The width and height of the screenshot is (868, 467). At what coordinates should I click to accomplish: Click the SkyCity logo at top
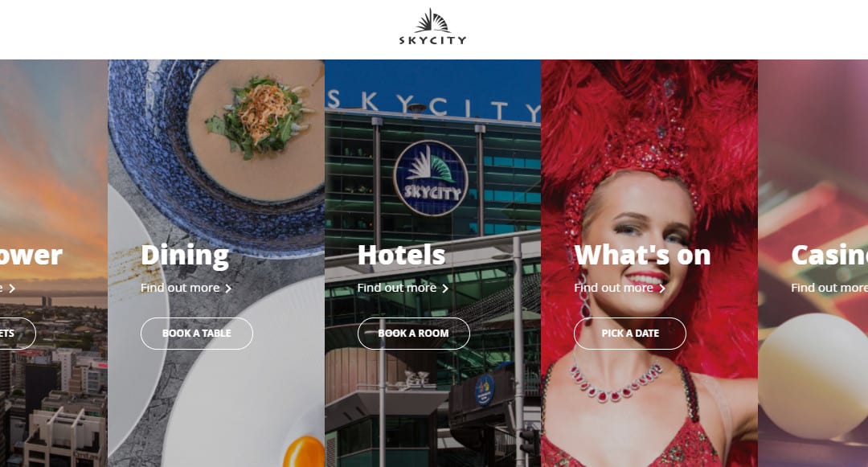pos(433,27)
